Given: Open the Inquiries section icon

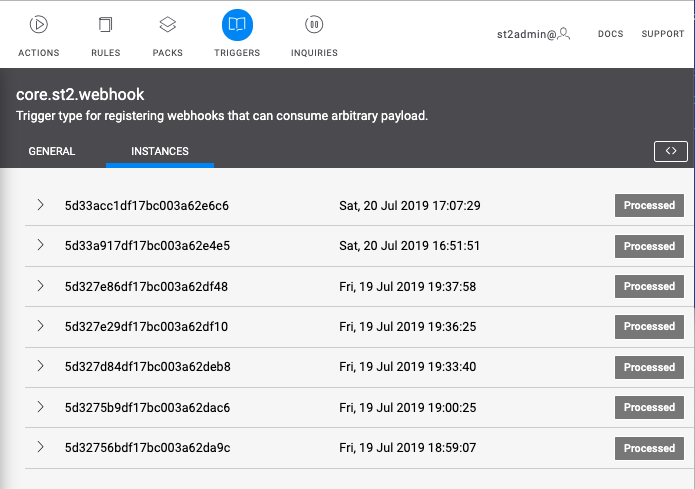Looking at the screenshot, I should 314,25.
